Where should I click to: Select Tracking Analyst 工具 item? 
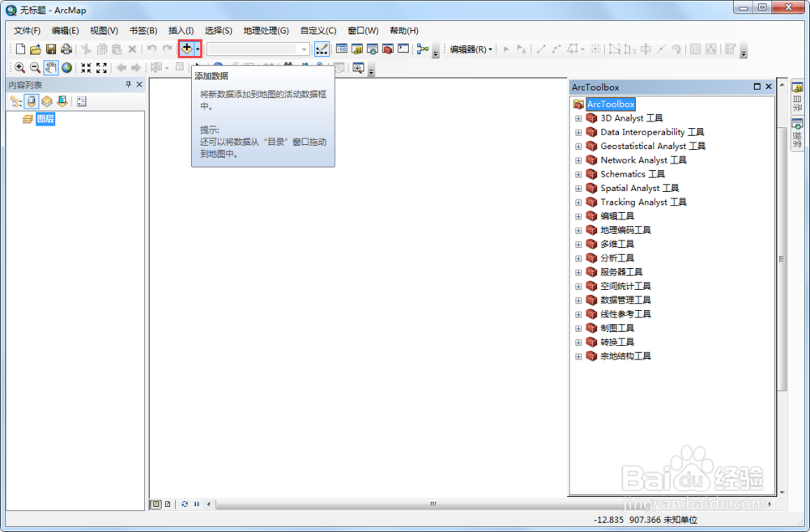[x=643, y=202]
